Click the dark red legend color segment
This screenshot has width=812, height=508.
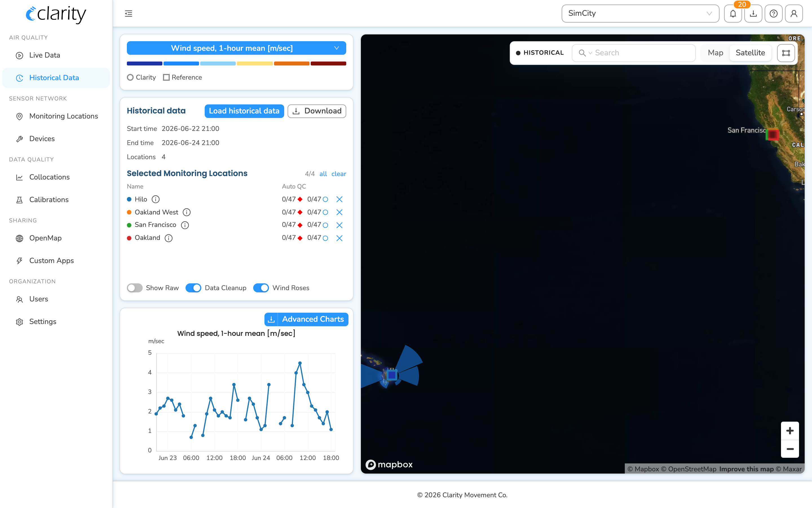[x=328, y=63]
